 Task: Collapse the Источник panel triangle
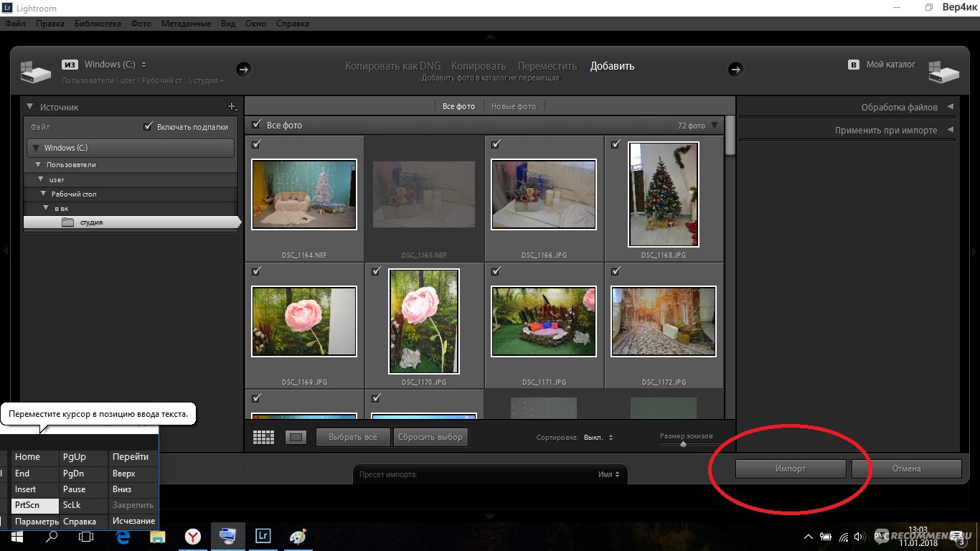[30, 107]
